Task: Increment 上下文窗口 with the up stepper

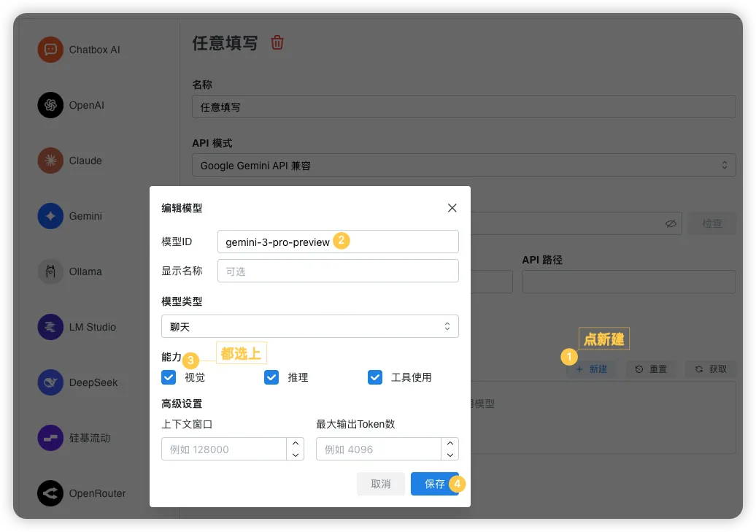Action: tap(295, 444)
